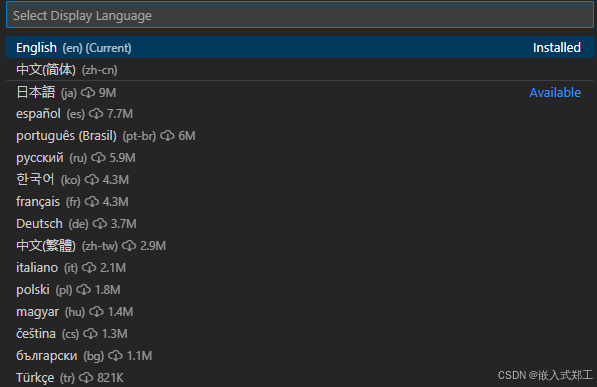Click the Available label on 日本語 row
The image size is (597, 387).
(555, 93)
